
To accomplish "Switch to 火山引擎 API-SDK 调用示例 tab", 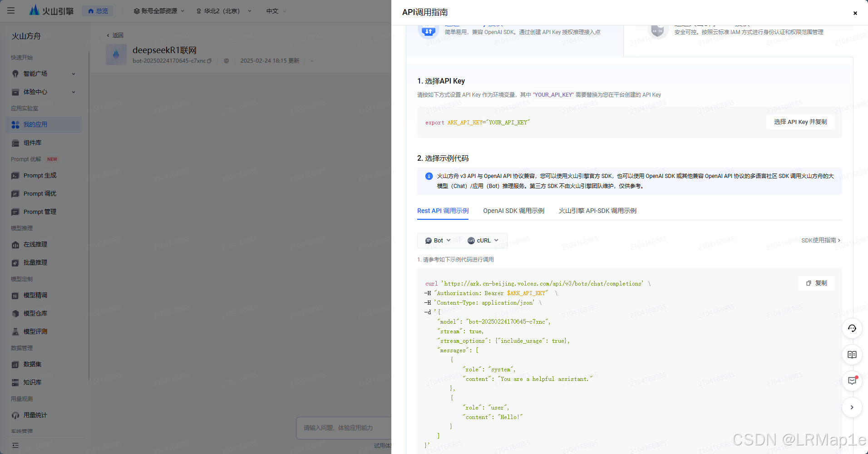I will click(x=597, y=211).
